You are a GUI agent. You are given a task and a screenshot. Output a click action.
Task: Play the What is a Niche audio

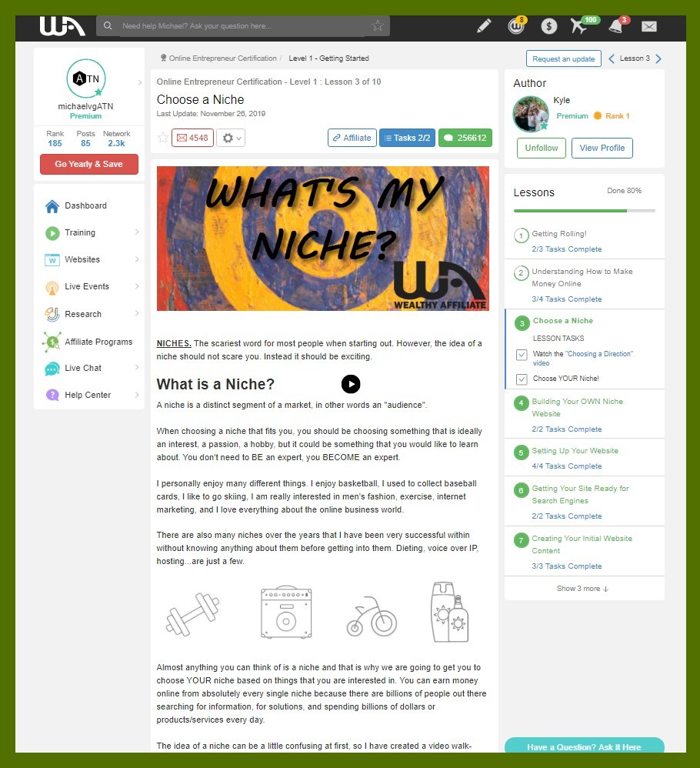coord(351,384)
